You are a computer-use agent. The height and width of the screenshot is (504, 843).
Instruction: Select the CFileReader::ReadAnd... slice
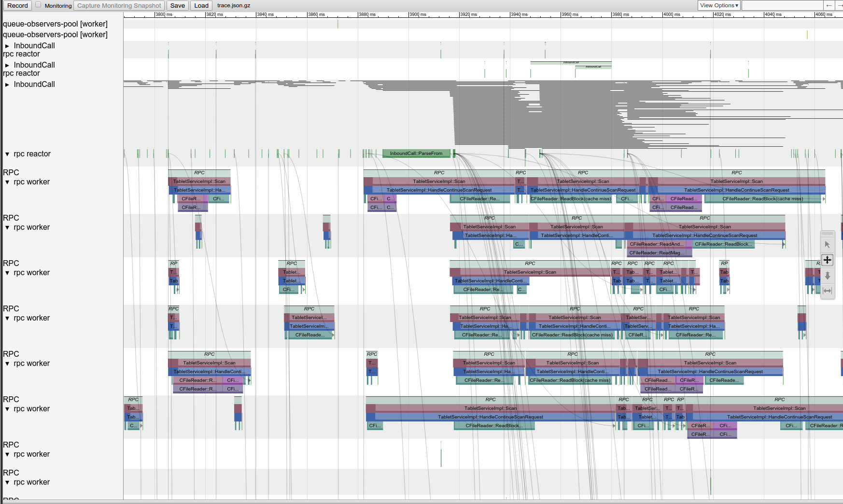pos(657,244)
